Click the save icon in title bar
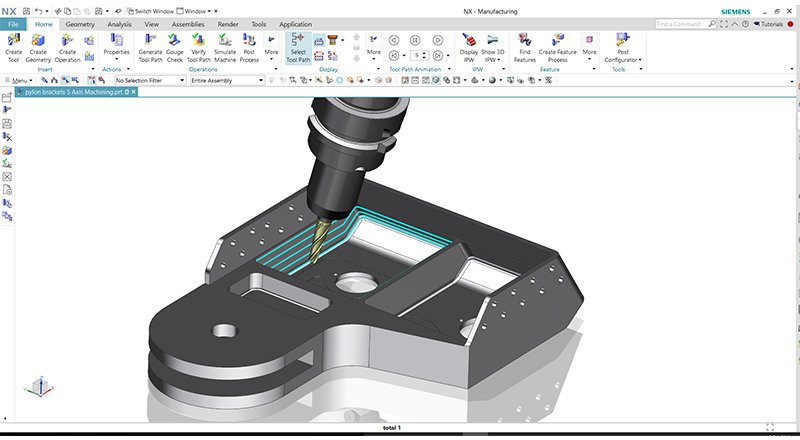This screenshot has width=800, height=440. (x=26, y=11)
